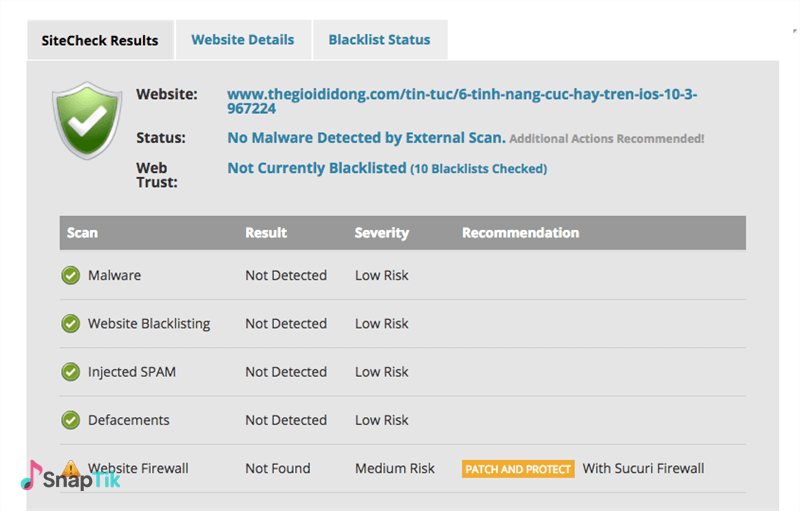Click the Additional Actions Recommended text
800x511 pixels.
[607, 139]
